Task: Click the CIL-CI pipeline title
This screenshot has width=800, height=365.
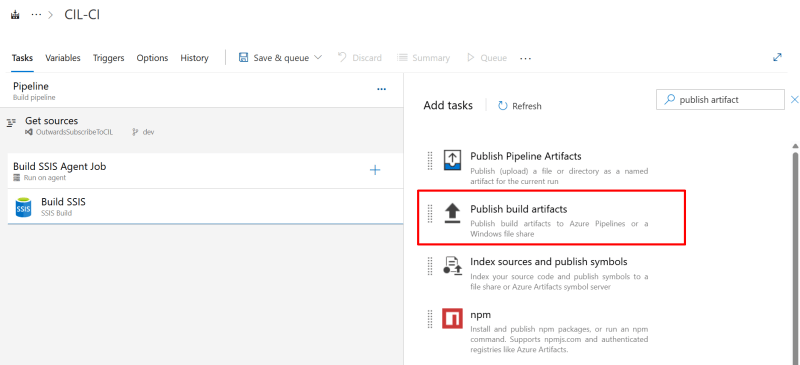Action: pyautogui.click(x=82, y=15)
